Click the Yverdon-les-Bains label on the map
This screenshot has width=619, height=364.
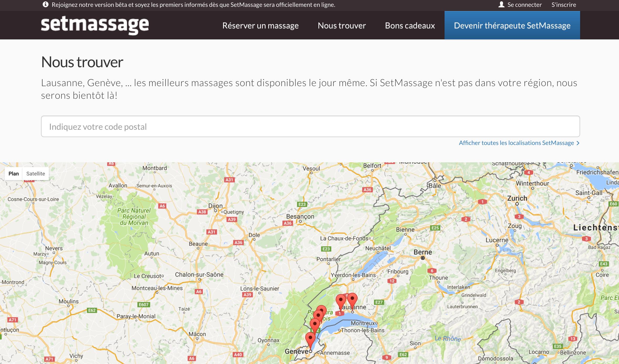353,275
